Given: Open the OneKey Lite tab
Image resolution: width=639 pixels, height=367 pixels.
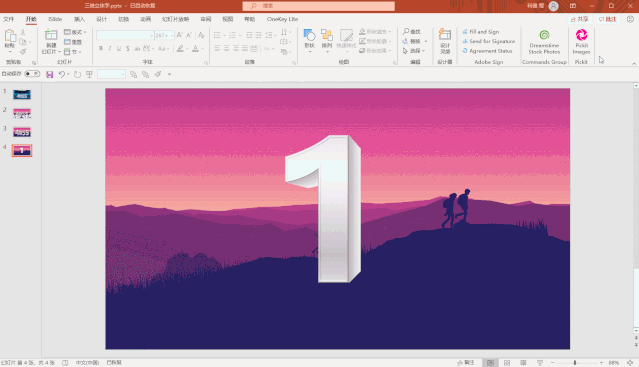Looking at the screenshot, I should tap(282, 19).
